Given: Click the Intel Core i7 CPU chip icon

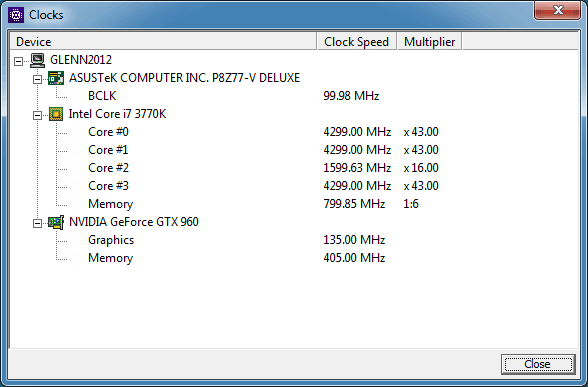Looking at the screenshot, I should click(x=56, y=114).
